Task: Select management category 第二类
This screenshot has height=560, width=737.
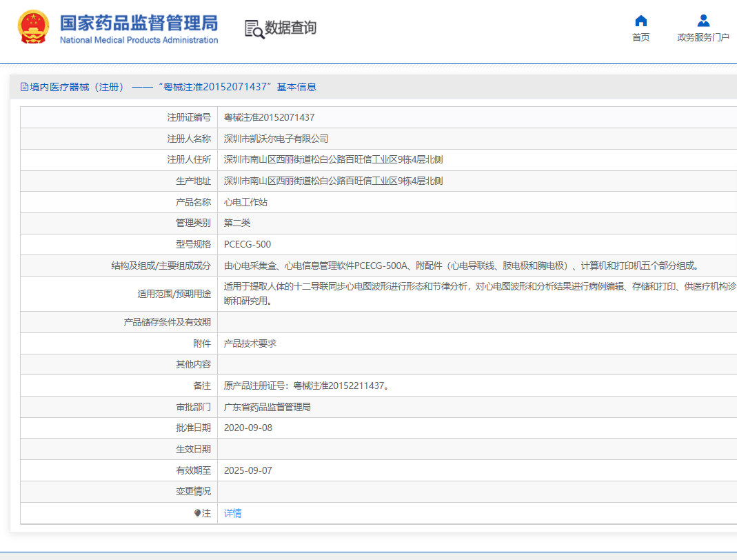Action: point(237,223)
